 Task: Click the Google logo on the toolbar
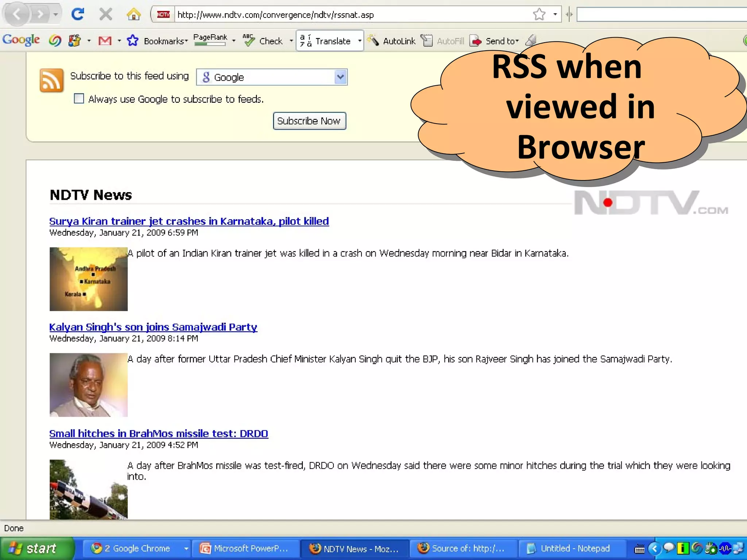(x=21, y=40)
